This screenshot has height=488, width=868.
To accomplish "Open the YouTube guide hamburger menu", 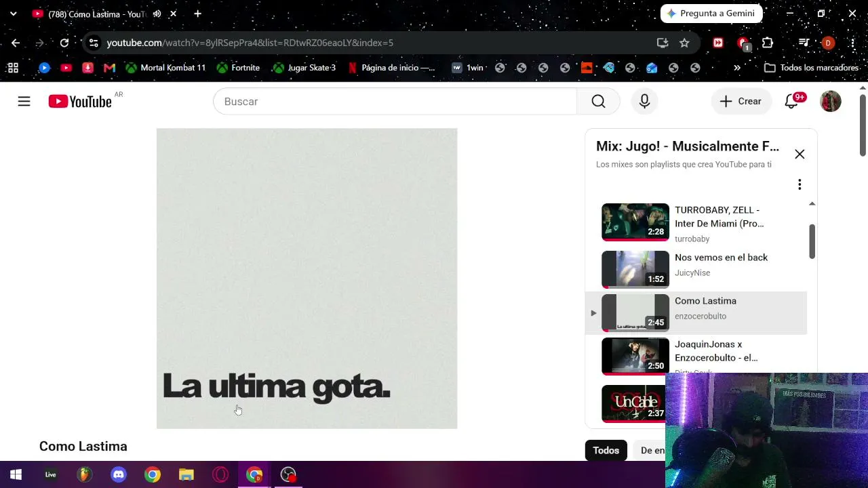I will click(x=24, y=102).
